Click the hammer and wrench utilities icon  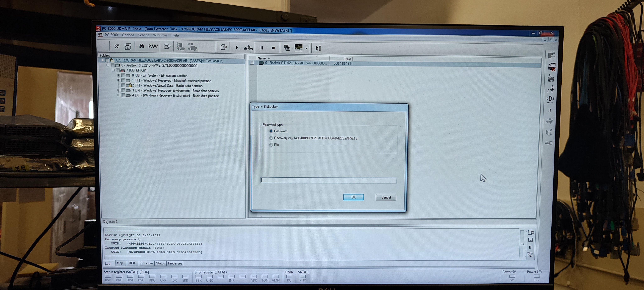[117, 46]
